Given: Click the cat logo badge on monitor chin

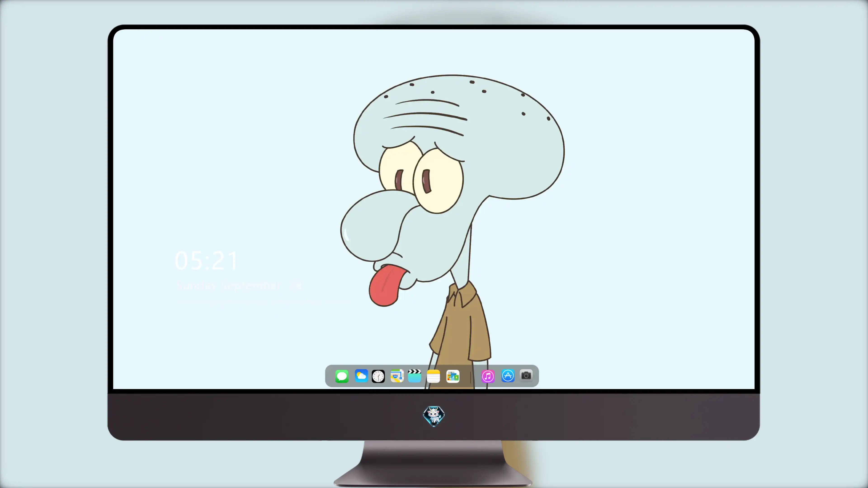Looking at the screenshot, I should [x=434, y=416].
